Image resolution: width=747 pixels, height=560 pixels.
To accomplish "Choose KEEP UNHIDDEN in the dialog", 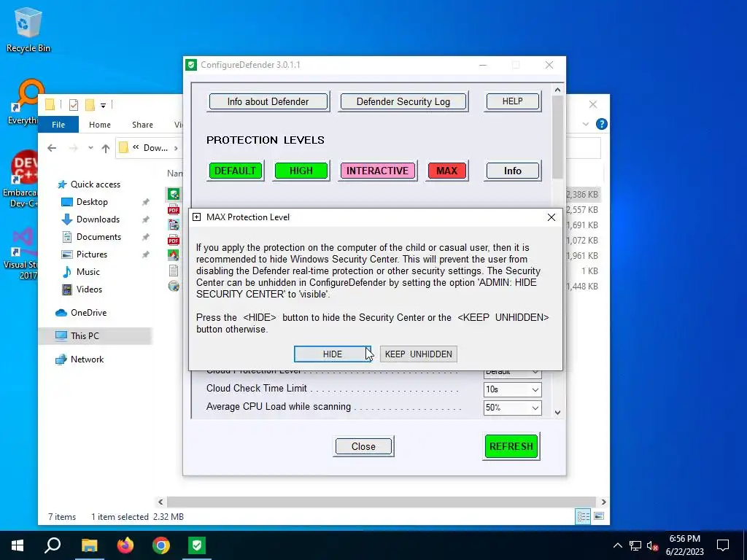I will click(418, 354).
